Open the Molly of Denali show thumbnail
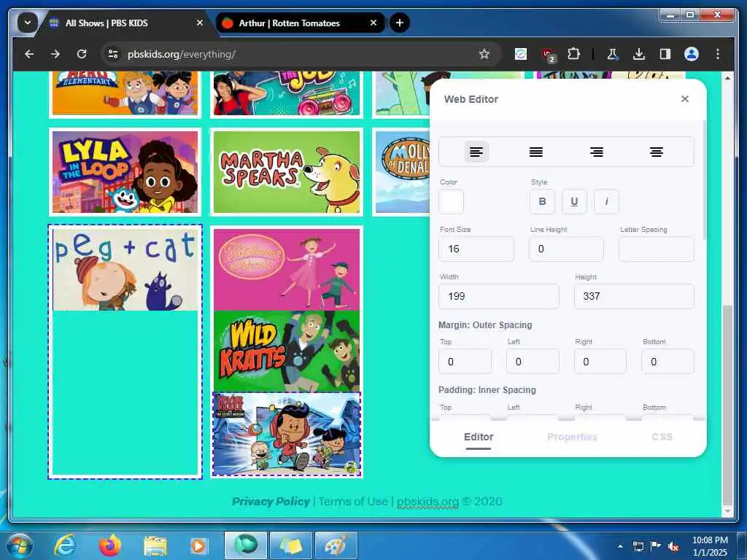 coord(401,172)
